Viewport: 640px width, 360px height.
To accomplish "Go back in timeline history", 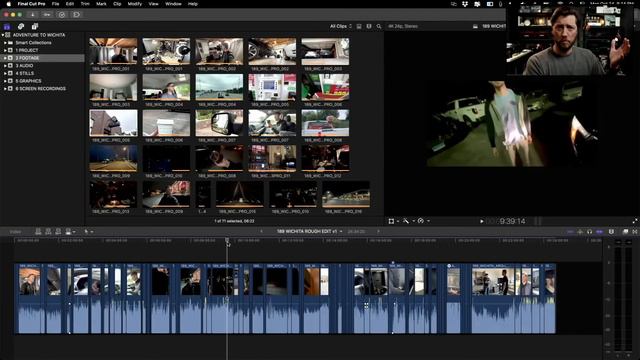I will click(261, 231).
